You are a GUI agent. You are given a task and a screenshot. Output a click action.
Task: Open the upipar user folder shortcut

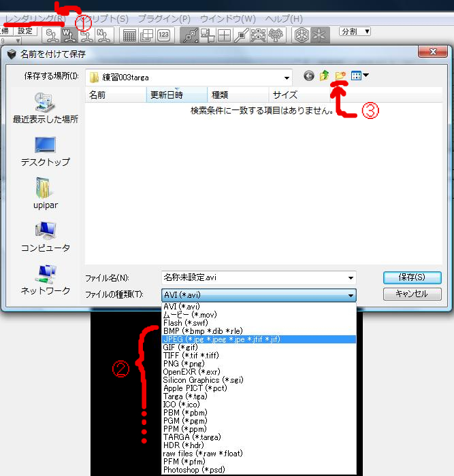click(x=46, y=193)
